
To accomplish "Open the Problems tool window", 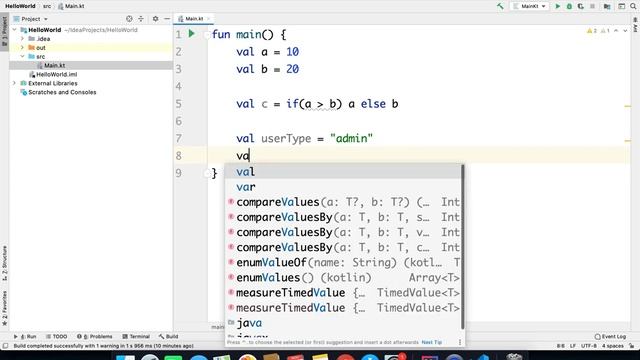I will pyautogui.click(x=95, y=336).
